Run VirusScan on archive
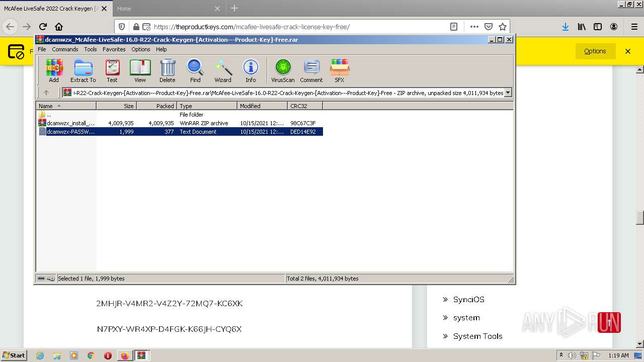Viewport: 644px width, 362px height. click(283, 70)
